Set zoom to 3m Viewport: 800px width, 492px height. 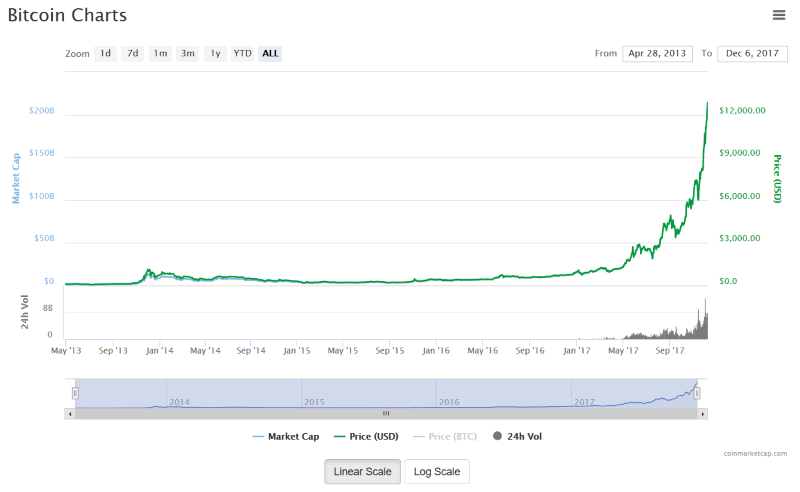pos(188,53)
